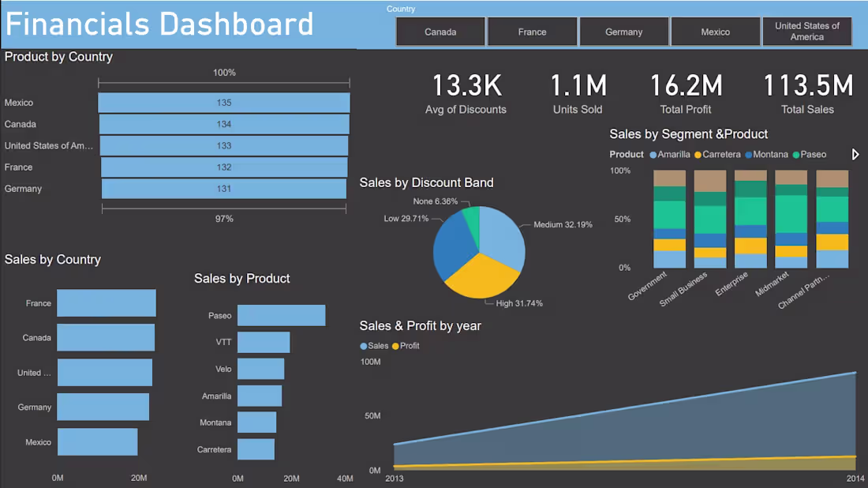Click the Government segment stacked column
Image resolution: width=868 pixels, height=488 pixels.
pyautogui.click(x=669, y=220)
